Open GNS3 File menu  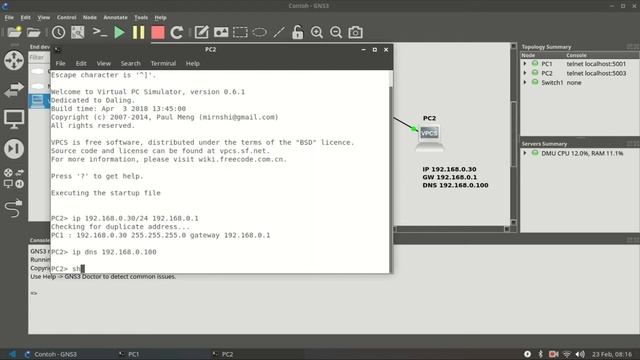(x=9, y=18)
